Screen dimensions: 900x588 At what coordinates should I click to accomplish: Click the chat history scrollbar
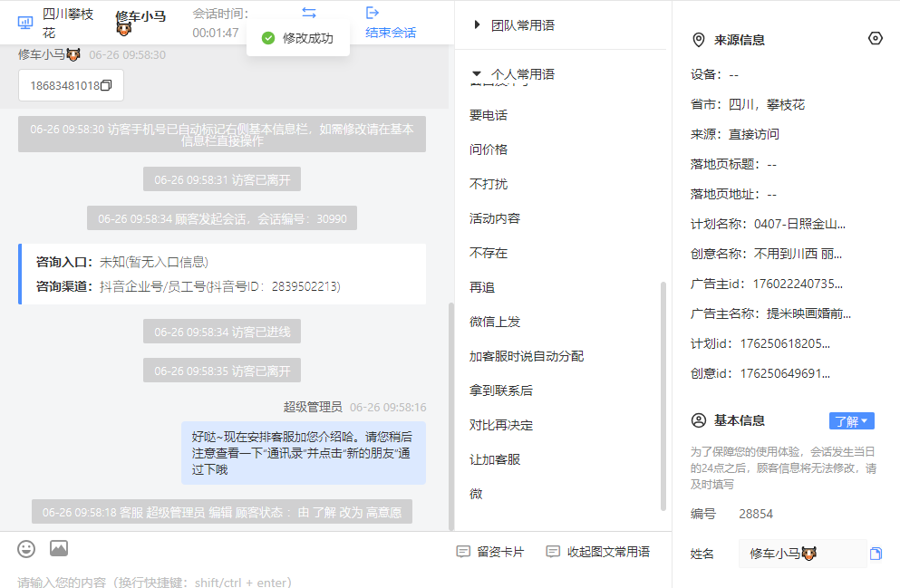click(451, 416)
